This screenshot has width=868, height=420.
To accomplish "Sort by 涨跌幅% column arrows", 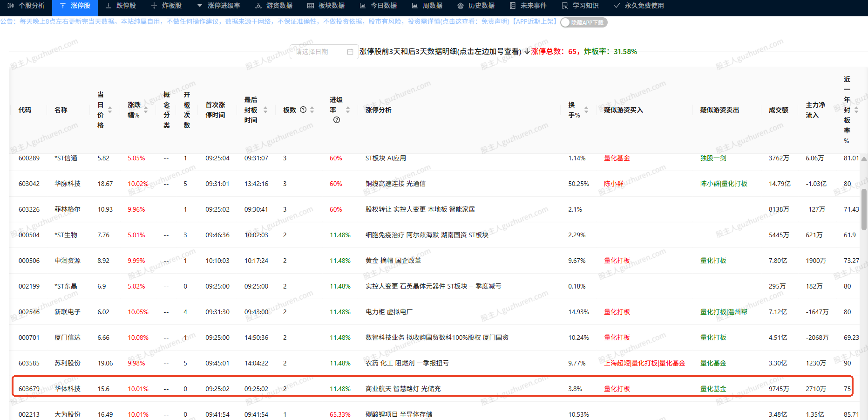I will coord(146,110).
